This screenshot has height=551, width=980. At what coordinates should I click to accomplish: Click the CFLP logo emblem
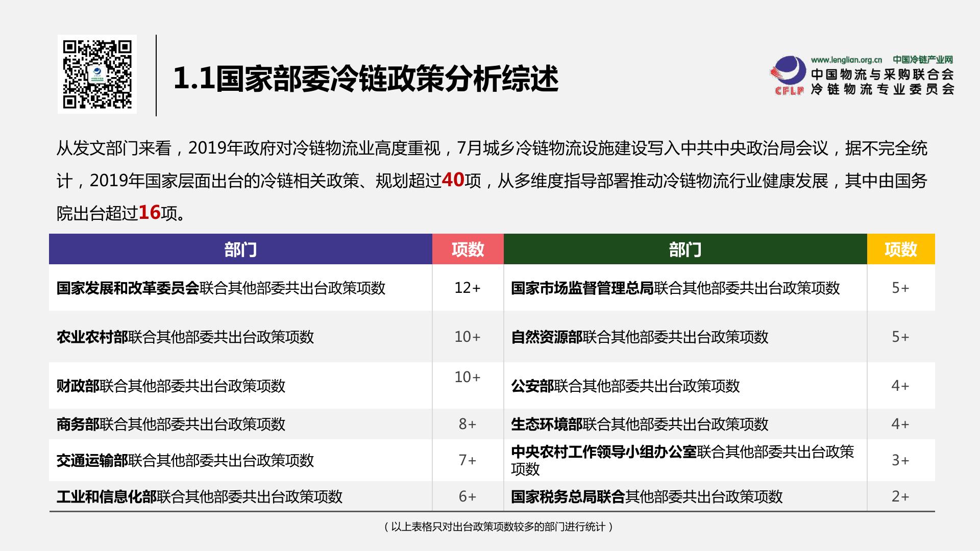[789, 76]
